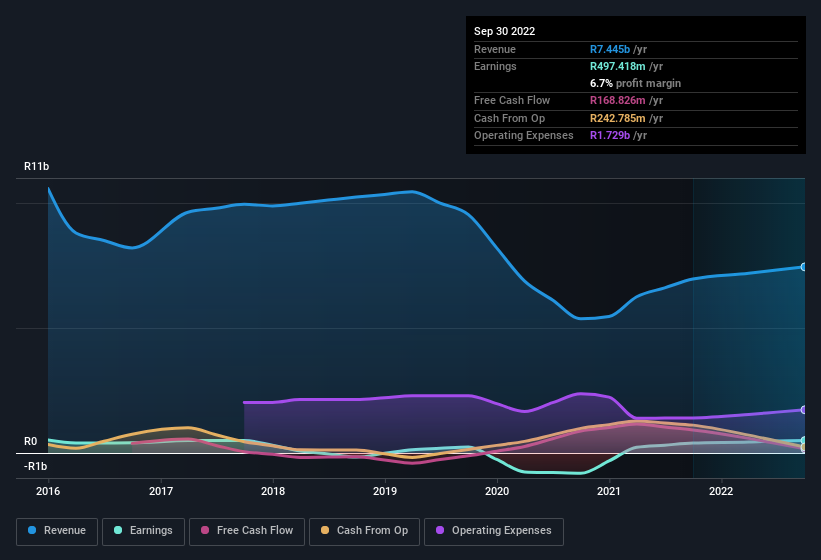Click the Earnings label in tooltip
Screen dimensions: 821x560
(495, 66)
